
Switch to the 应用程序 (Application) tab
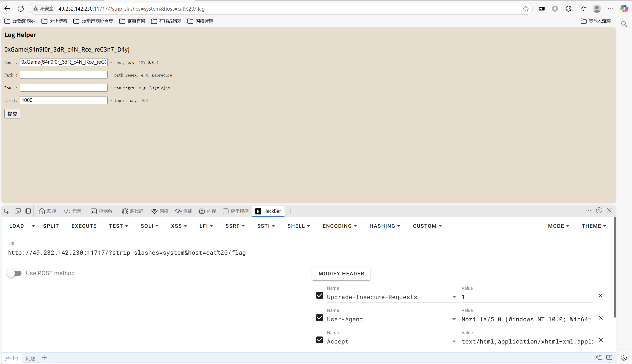click(236, 211)
